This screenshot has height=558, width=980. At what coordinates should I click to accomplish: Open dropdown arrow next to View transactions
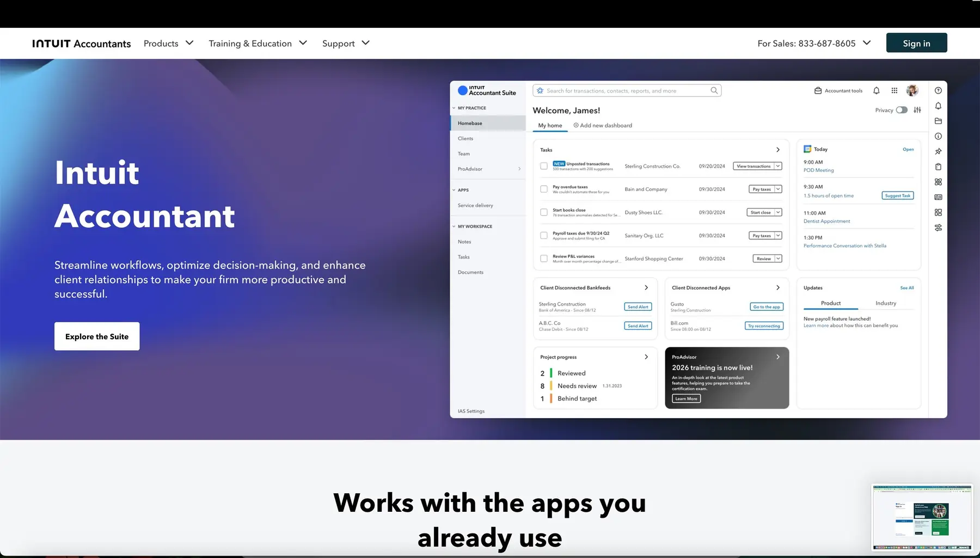click(x=778, y=166)
